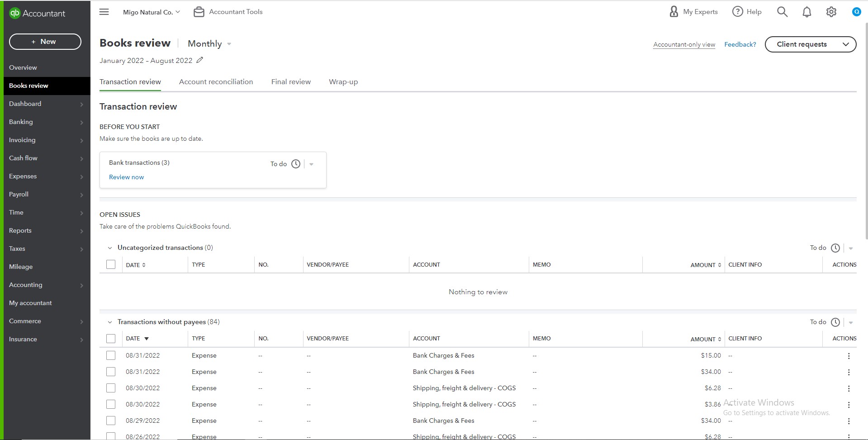
Task: Select all transactions without payees checkbox
Action: click(x=111, y=339)
